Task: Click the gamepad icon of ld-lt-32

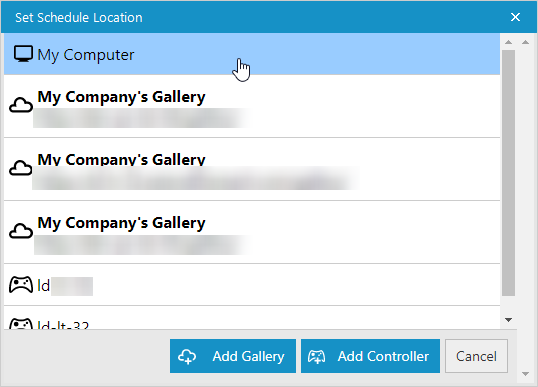Action: click(21, 324)
